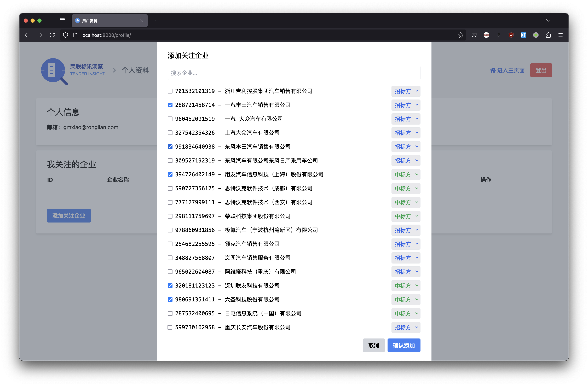Focus the 搜索企业 search input field
588x386 pixels.
tap(294, 73)
